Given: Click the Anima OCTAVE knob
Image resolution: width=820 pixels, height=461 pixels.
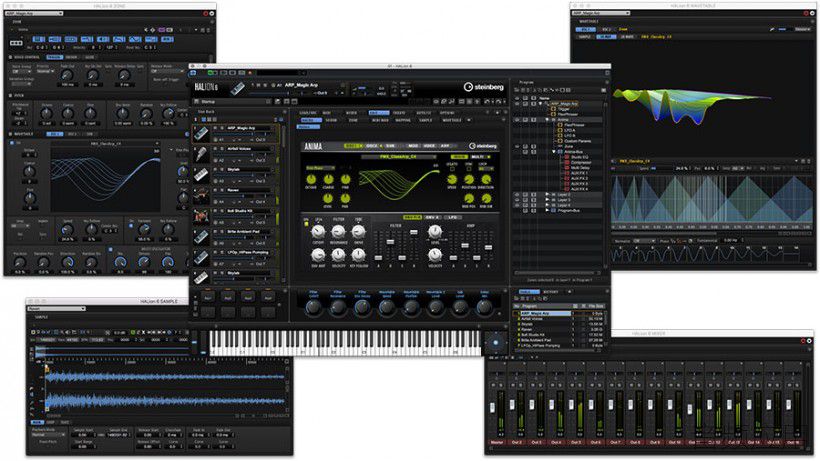Looking at the screenshot, I should click(311, 179).
